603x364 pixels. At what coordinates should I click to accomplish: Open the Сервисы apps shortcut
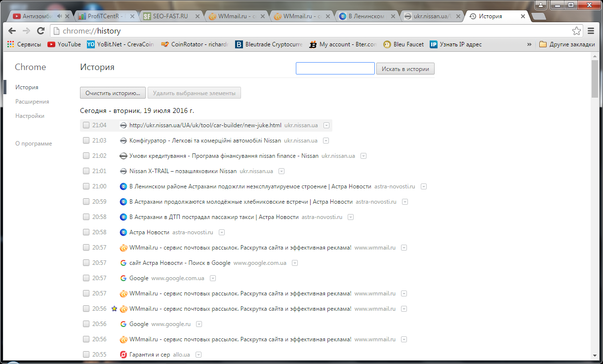(24, 44)
